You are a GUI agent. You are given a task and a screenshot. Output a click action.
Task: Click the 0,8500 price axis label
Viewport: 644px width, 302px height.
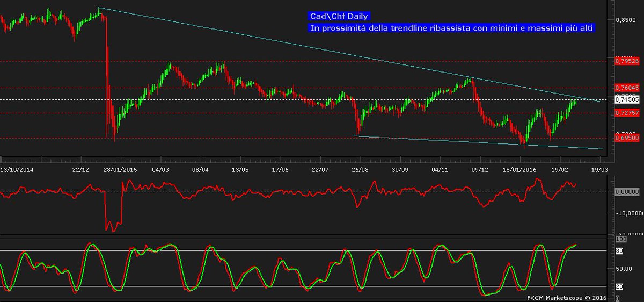tap(626, 20)
